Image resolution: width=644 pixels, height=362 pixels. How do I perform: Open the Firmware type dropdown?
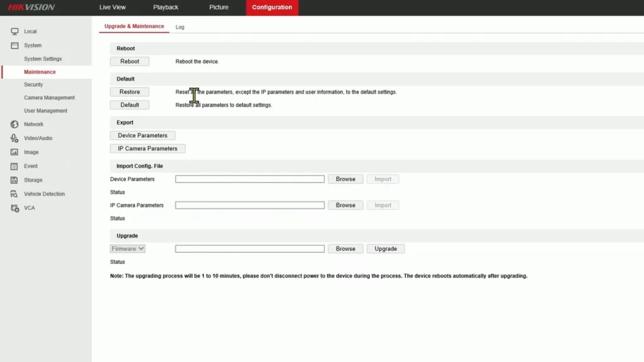click(x=127, y=248)
